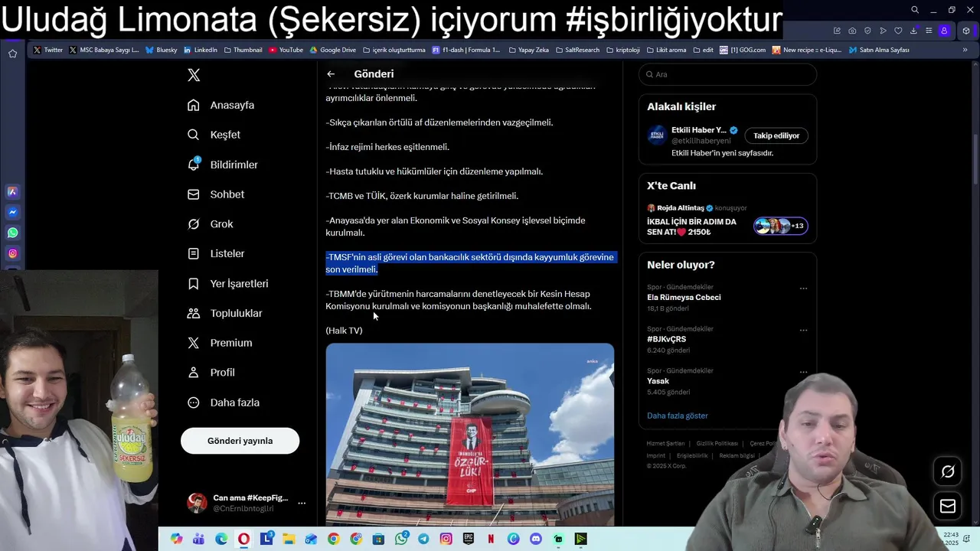This screenshot has width=980, height=551.
Task: Open kriptoloji bookmark folder
Action: click(x=622, y=50)
